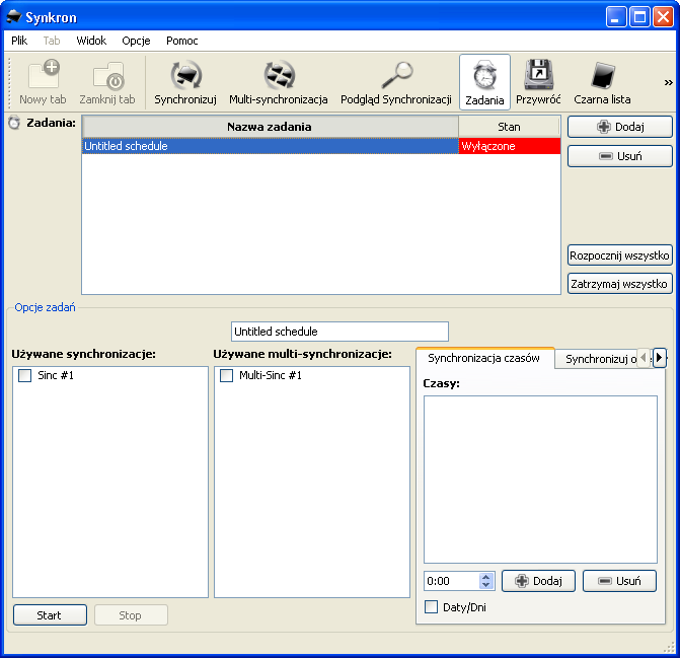This screenshot has height=658, width=680.
Task: Click the Stan column header
Action: pos(509,127)
